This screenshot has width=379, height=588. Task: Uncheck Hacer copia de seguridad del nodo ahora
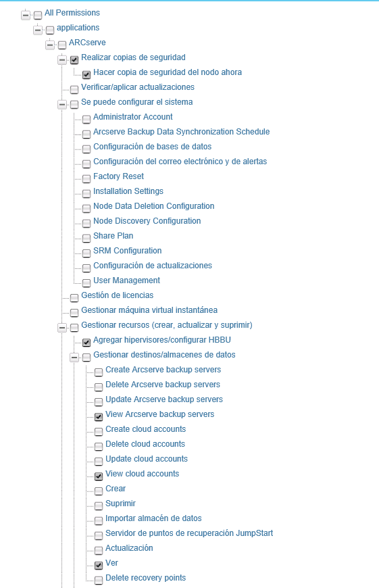coord(86,74)
